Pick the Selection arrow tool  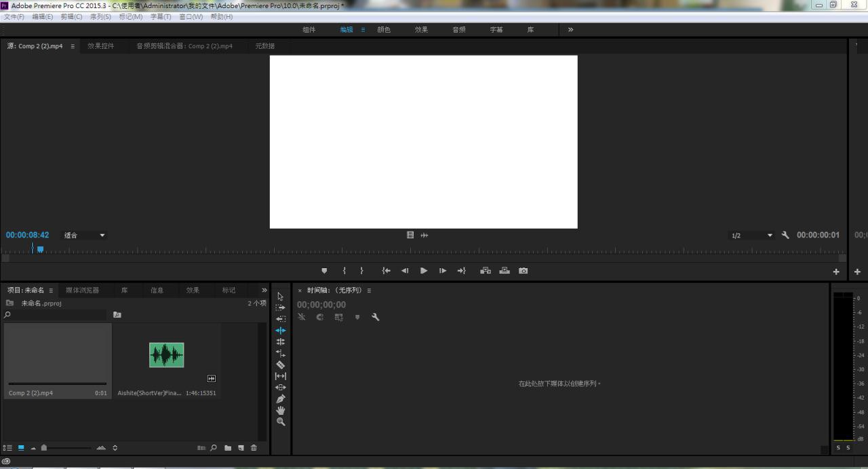281,297
